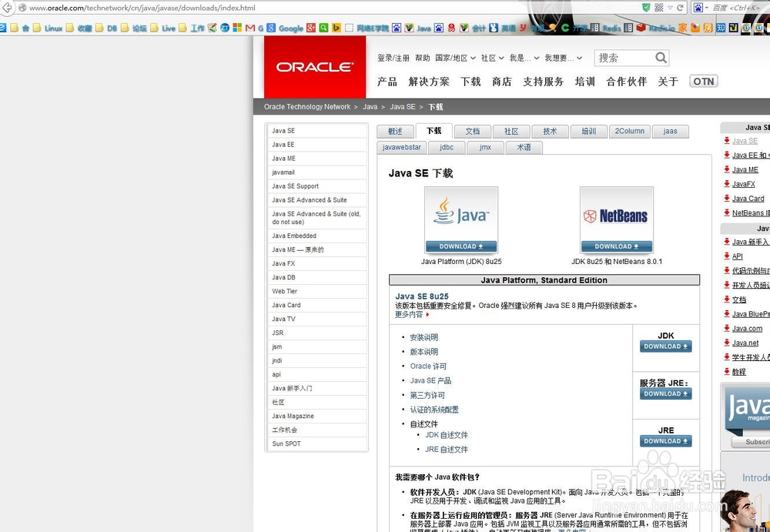Expand the 社区 header dropdown
The image size is (770, 532).
tap(493, 58)
